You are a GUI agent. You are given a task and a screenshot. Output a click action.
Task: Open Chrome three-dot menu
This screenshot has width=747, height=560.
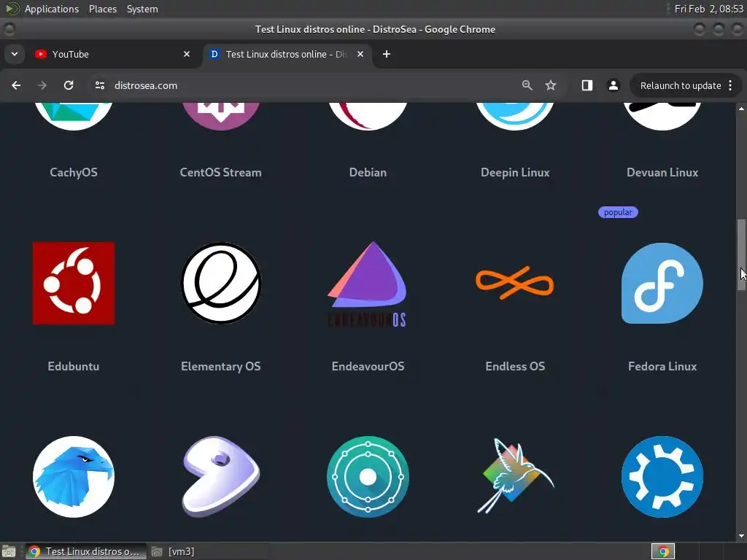click(x=730, y=85)
